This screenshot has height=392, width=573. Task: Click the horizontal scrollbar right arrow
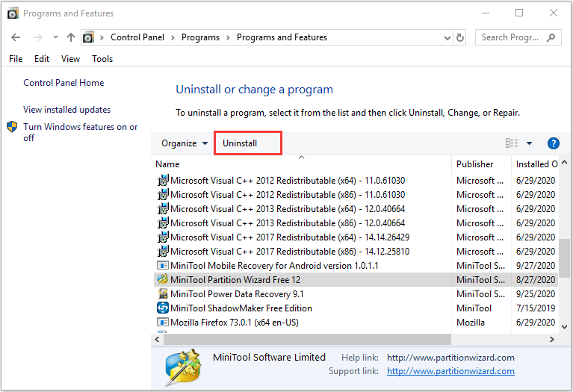click(x=552, y=340)
